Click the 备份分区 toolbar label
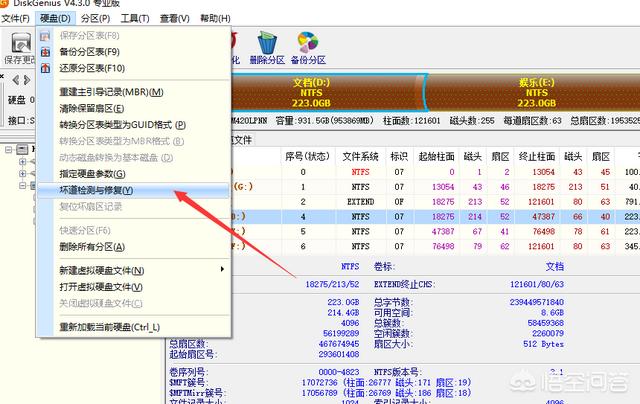The height and width of the screenshot is (404, 640). tap(308, 60)
